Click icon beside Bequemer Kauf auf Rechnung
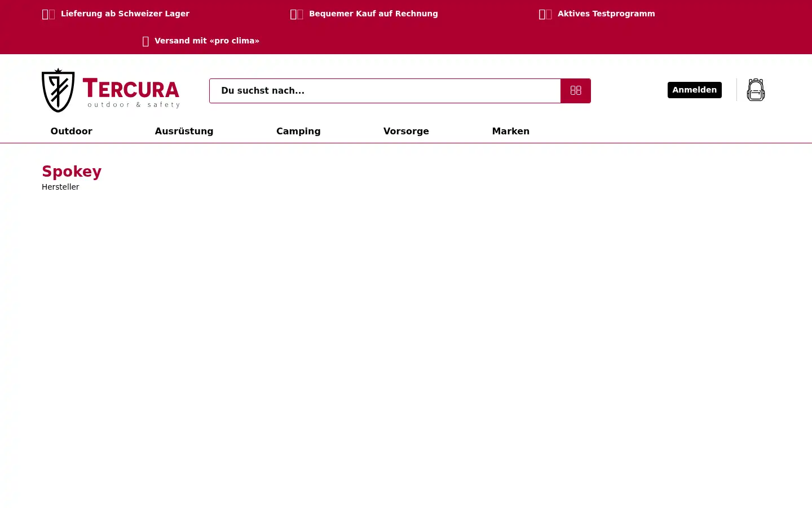Image resolution: width=812 pixels, height=508 pixels. coord(297,14)
